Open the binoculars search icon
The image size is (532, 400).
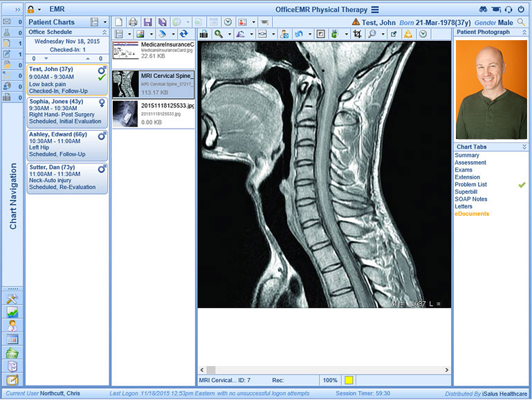(483, 9)
